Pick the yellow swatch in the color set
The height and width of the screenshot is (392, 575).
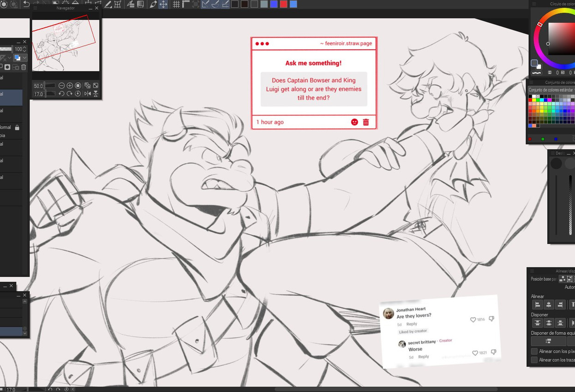[x=534, y=100]
